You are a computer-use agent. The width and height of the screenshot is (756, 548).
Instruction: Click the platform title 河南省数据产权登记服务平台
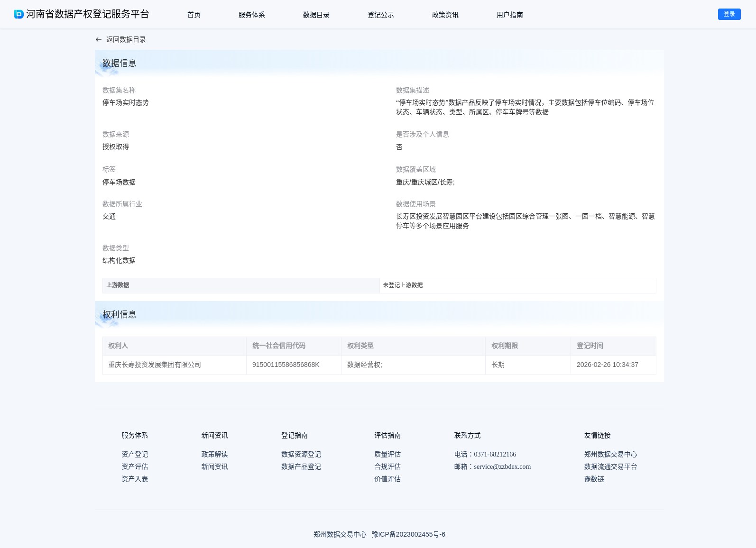point(88,14)
